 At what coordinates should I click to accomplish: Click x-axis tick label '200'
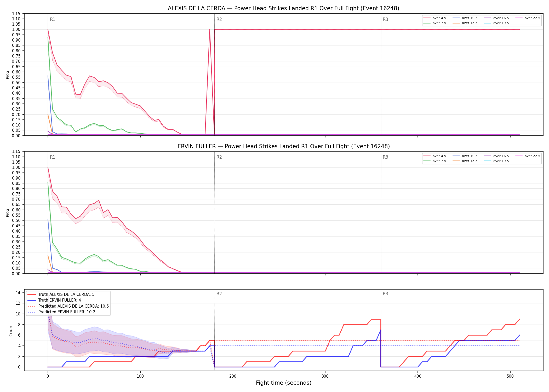tap(233, 376)
